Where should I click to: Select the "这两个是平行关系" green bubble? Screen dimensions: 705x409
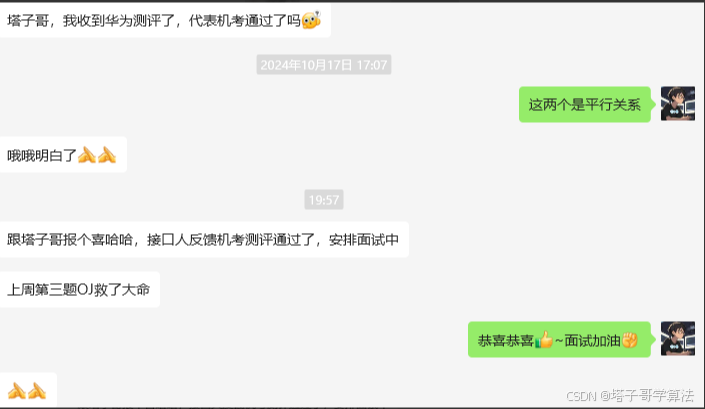[x=585, y=104]
